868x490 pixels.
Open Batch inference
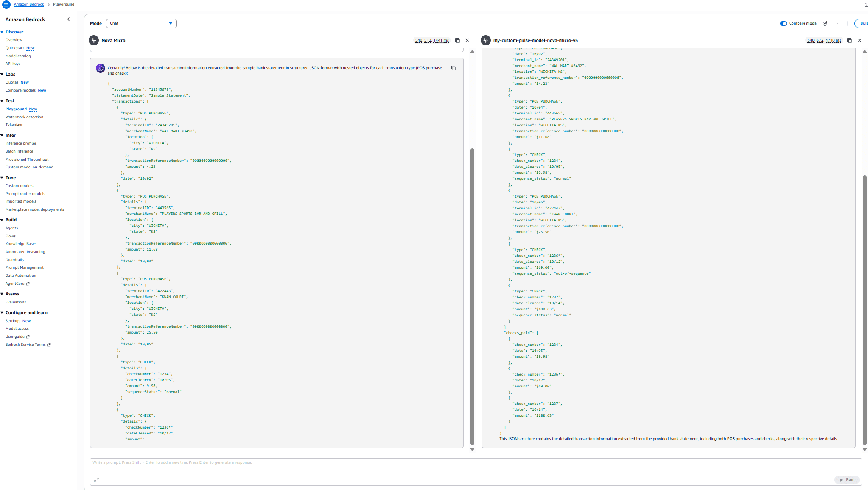(x=20, y=152)
